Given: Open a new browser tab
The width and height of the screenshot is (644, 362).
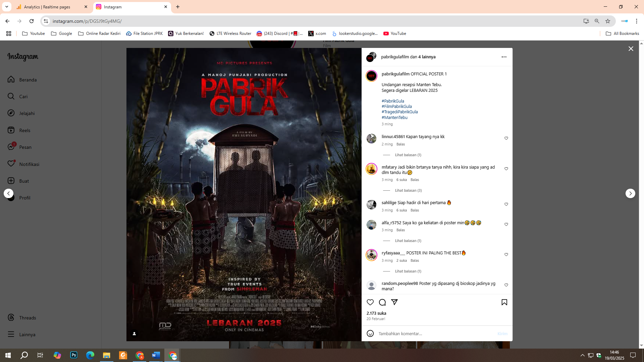Looking at the screenshot, I should (x=178, y=7).
